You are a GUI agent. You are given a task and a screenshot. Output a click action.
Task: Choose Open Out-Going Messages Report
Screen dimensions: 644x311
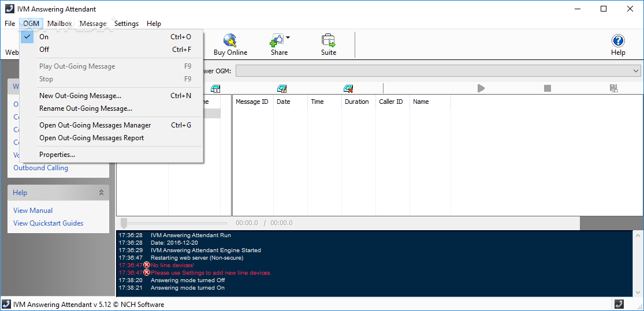pos(111,138)
